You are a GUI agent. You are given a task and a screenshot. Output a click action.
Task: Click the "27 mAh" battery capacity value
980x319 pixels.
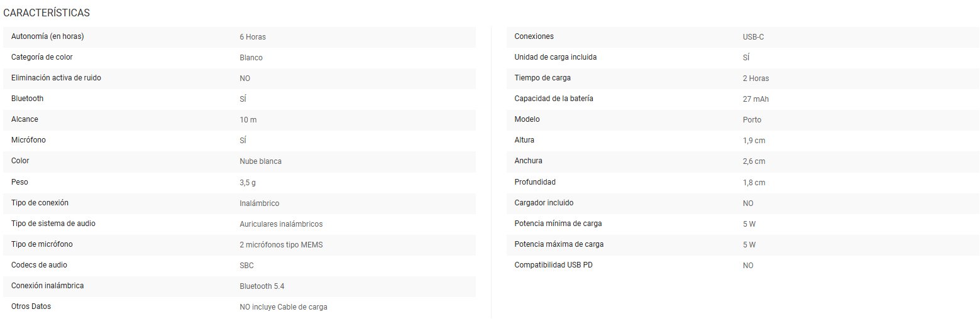click(756, 99)
